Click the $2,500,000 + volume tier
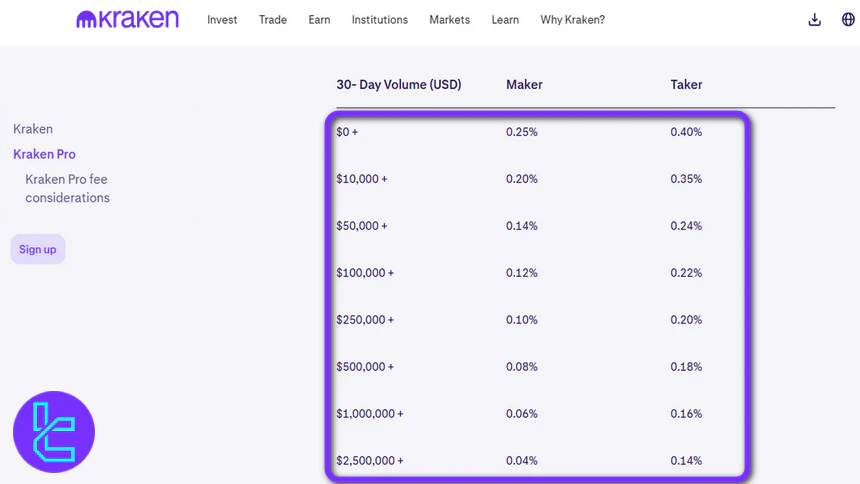Image resolution: width=860 pixels, height=484 pixels. 370,460
